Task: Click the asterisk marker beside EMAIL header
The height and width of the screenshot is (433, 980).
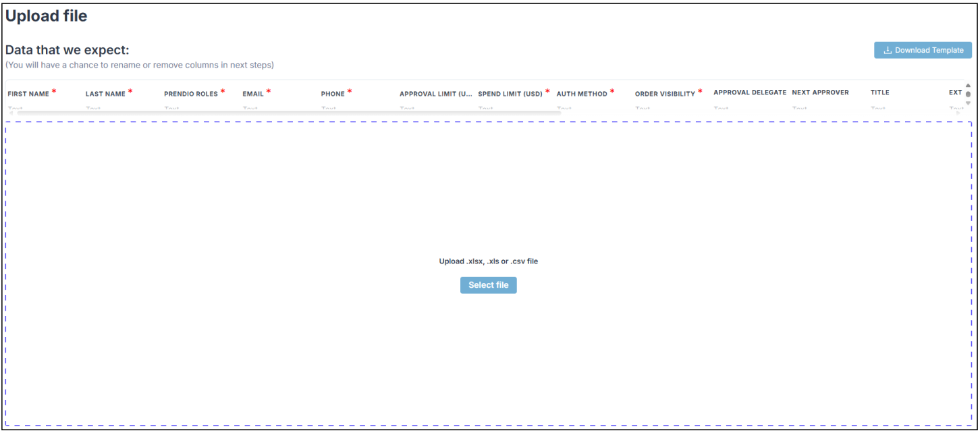Action: (x=270, y=89)
